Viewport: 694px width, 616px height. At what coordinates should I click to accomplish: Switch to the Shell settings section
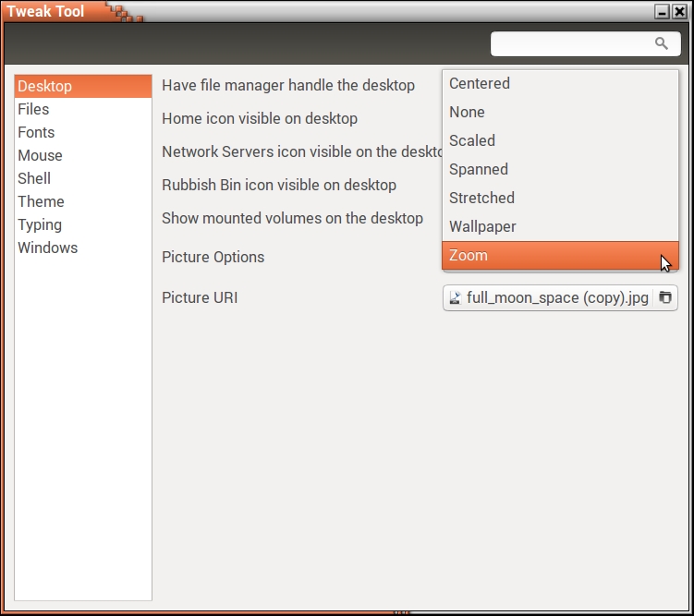pyautogui.click(x=35, y=178)
